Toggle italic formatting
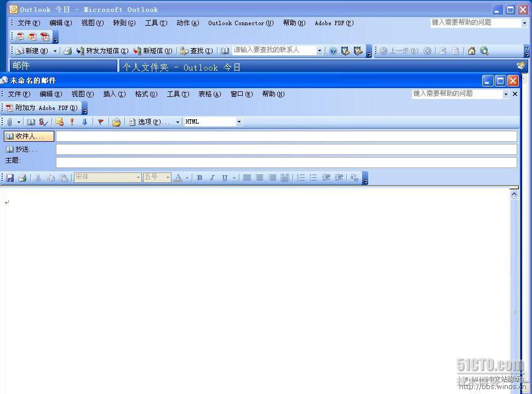The width and height of the screenshot is (532, 394). tap(212, 177)
